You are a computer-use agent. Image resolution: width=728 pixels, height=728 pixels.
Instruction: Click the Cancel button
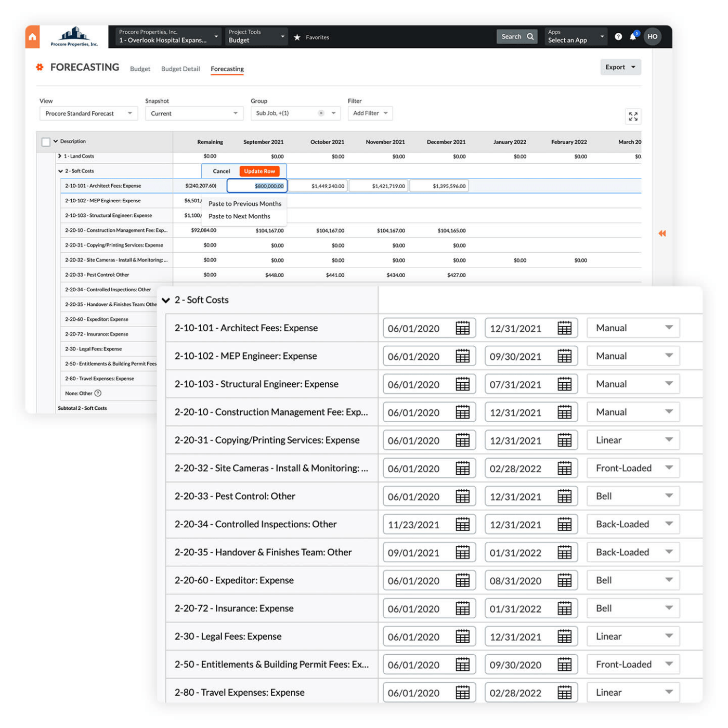(x=221, y=171)
